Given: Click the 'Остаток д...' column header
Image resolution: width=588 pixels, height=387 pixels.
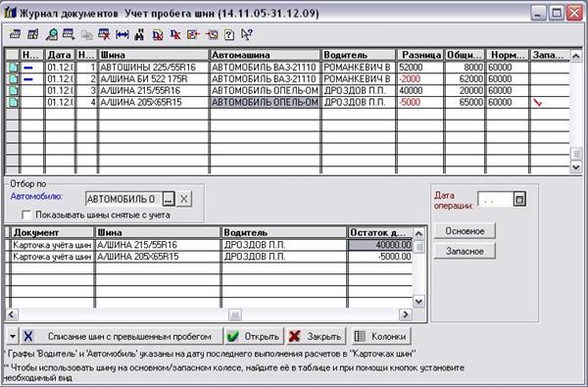Looking at the screenshot, I should point(380,232).
